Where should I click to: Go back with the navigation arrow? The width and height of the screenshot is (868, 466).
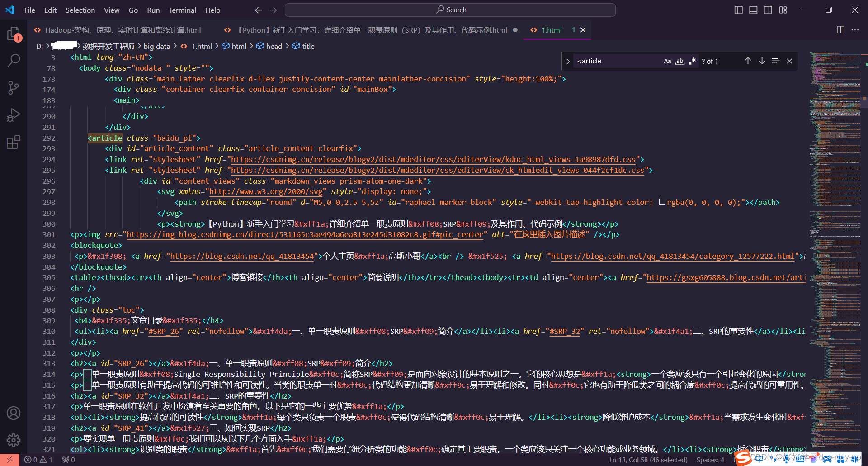pyautogui.click(x=258, y=10)
